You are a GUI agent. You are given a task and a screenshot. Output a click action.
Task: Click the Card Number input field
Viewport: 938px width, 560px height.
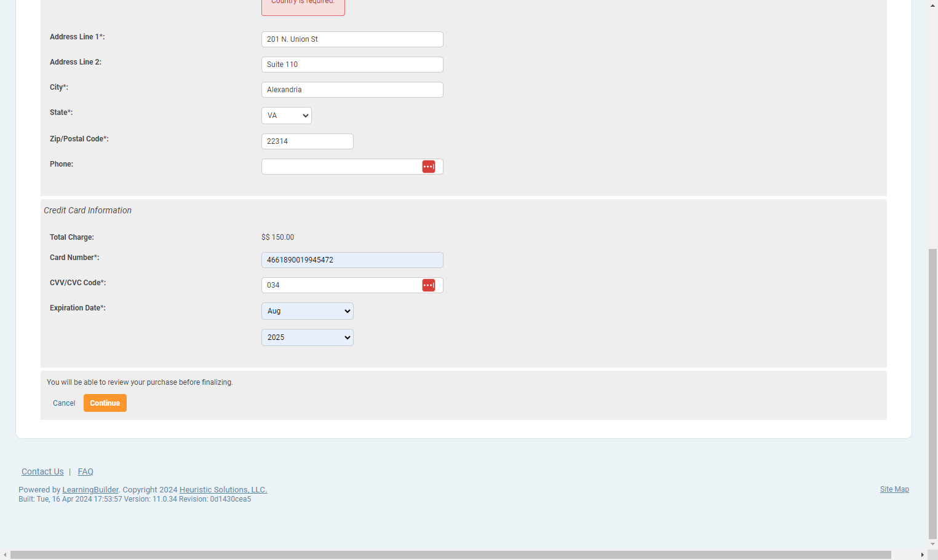[352, 260]
